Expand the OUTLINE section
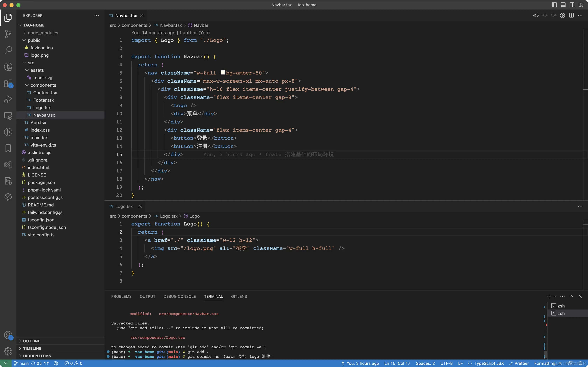The width and height of the screenshot is (588, 367). click(x=31, y=341)
